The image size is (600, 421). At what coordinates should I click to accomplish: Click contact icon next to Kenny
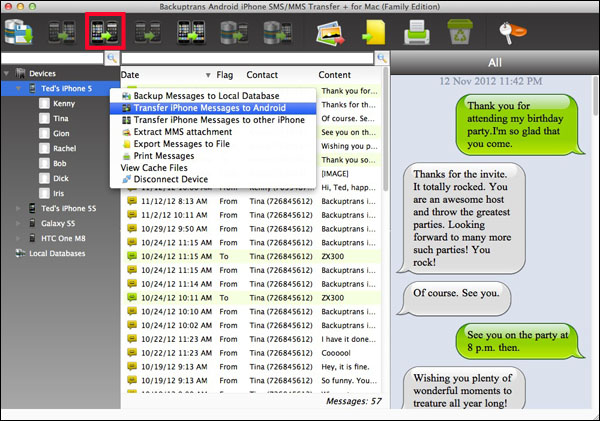pyautogui.click(x=44, y=103)
